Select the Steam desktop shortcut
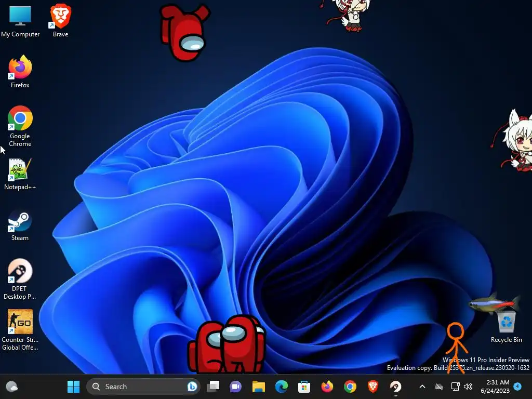532x399 pixels. point(20,225)
